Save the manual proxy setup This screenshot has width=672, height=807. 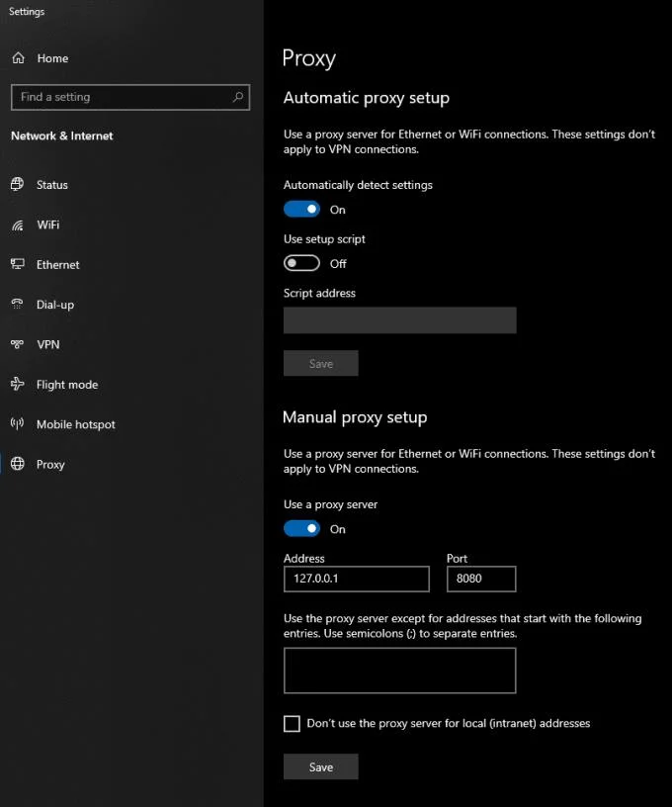pos(321,766)
